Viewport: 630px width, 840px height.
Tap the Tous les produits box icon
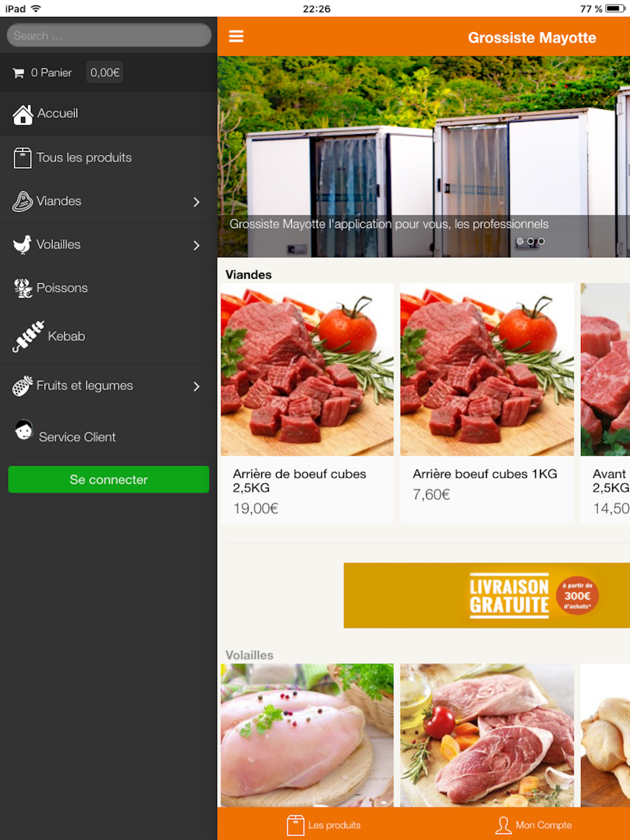pos(23,158)
